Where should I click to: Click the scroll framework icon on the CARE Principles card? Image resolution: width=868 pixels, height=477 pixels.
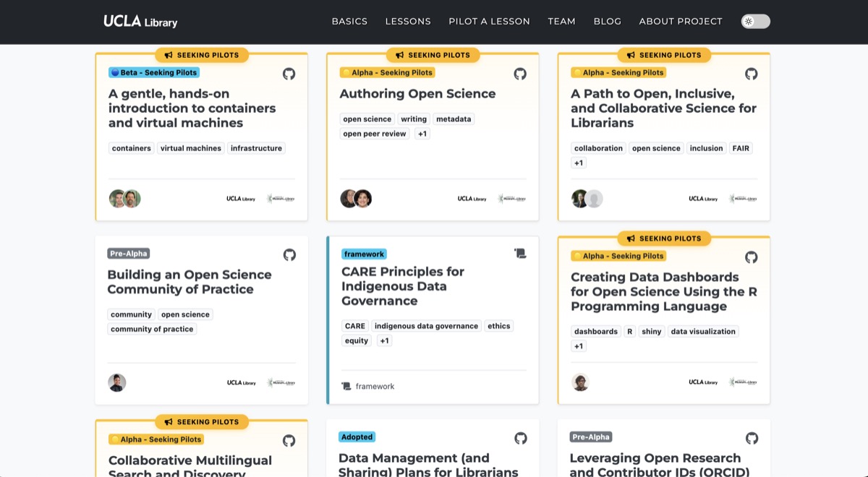coord(520,254)
